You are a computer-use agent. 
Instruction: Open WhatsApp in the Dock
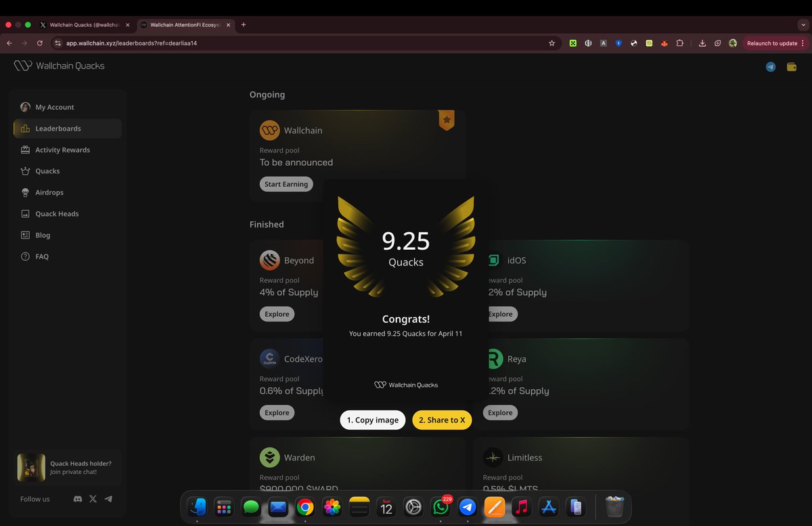click(x=441, y=507)
